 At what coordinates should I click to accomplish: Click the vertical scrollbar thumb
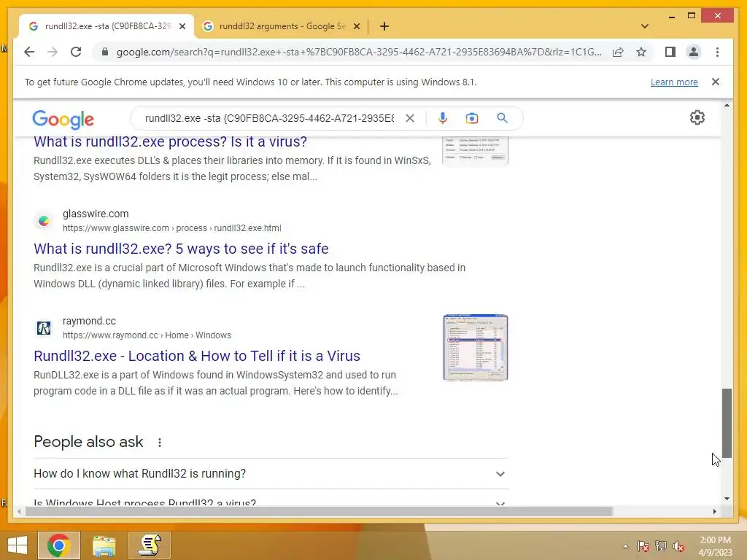(x=727, y=423)
